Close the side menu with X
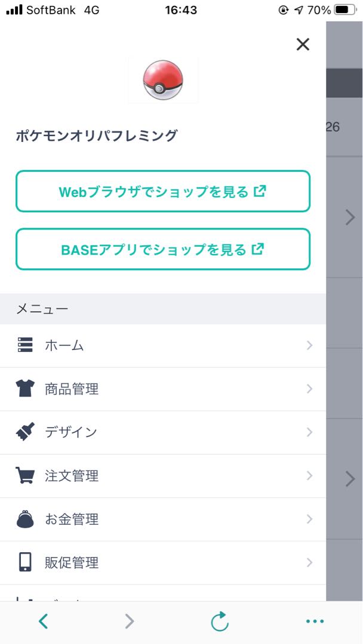This screenshot has width=363, height=644. tap(303, 44)
